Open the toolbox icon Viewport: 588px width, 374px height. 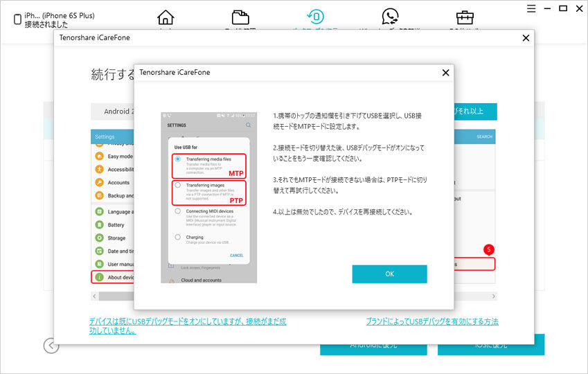tap(465, 17)
